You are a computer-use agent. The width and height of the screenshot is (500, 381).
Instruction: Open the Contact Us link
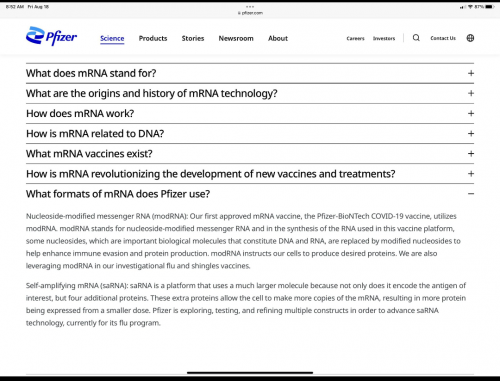(443, 38)
